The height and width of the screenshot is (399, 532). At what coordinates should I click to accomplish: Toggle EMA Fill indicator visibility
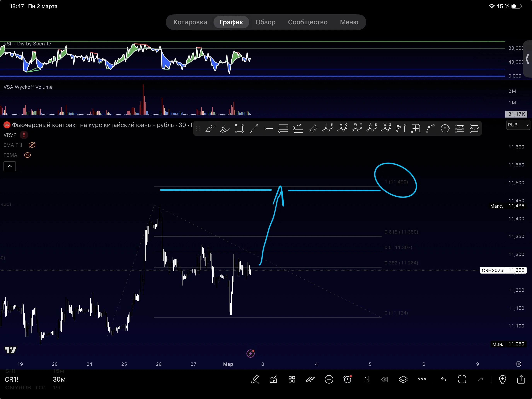click(32, 145)
